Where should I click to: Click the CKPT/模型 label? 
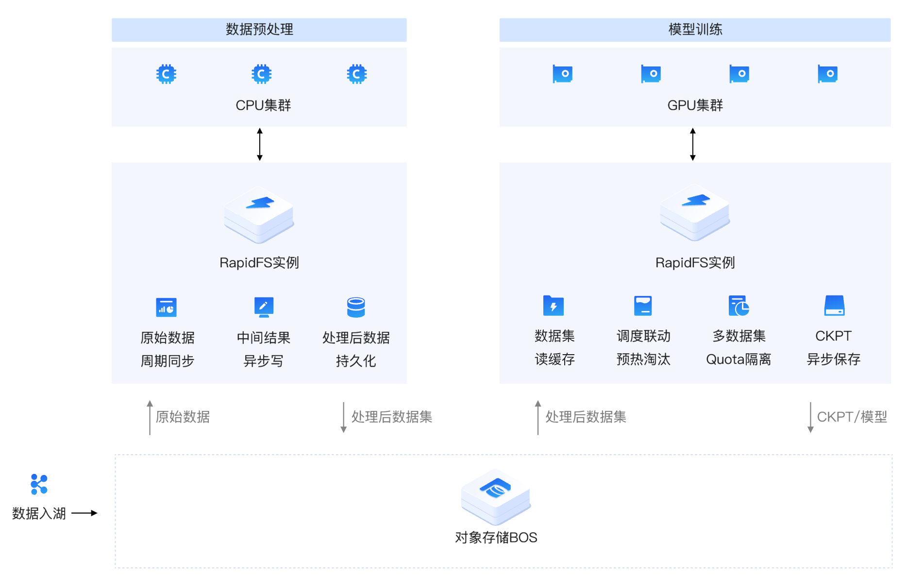pos(852,417)
